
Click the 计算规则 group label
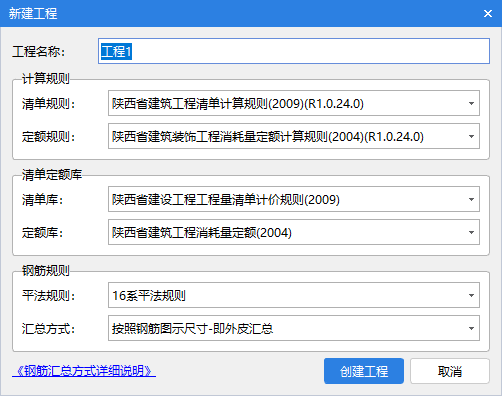(46, 78)
